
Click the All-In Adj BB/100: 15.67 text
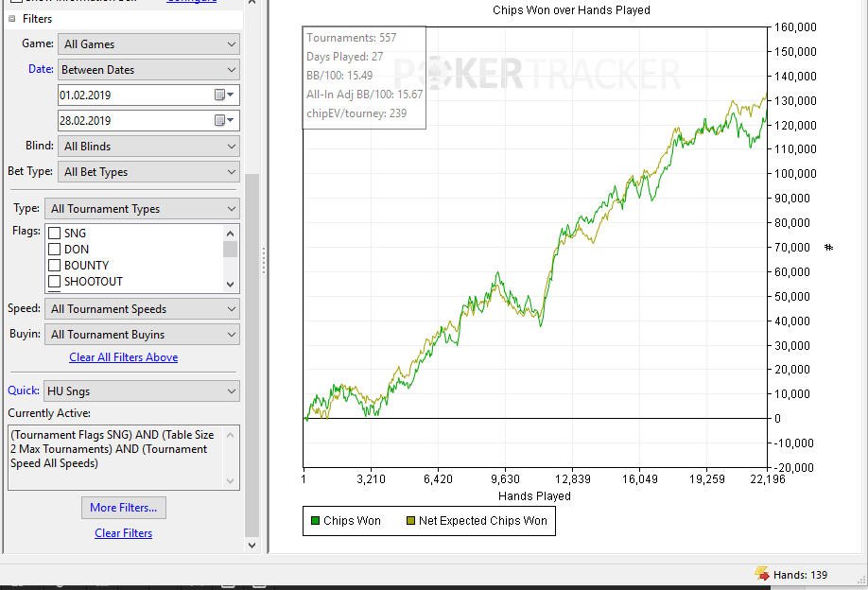tap(365, 95)
